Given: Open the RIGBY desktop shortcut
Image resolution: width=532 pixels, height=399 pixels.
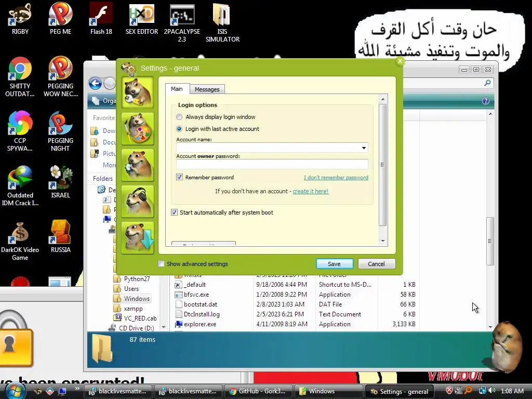Looking at the screenshot, I should (20, 19).
